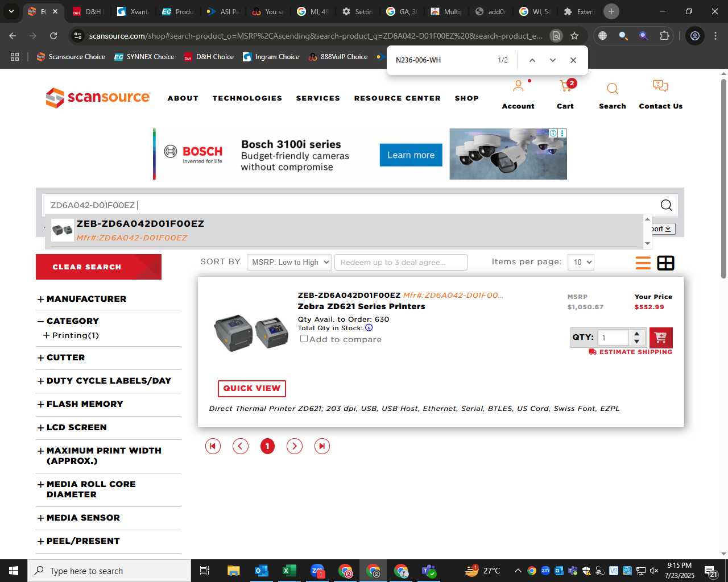The image size is (728, 582).
Task: Click Learn more on Bosch ad
Action: point(411,155)
